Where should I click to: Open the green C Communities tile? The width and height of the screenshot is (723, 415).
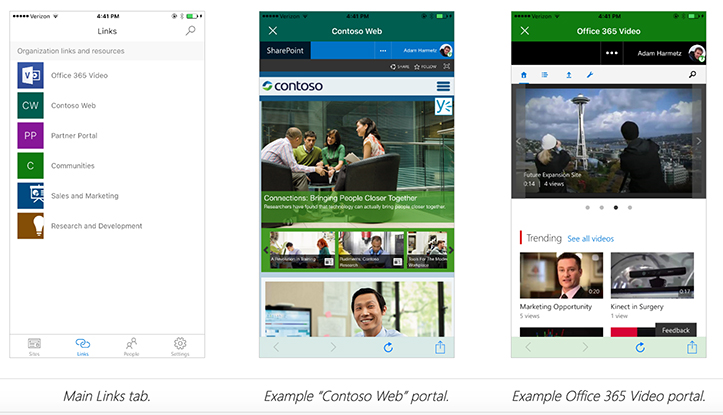[30, 166]
